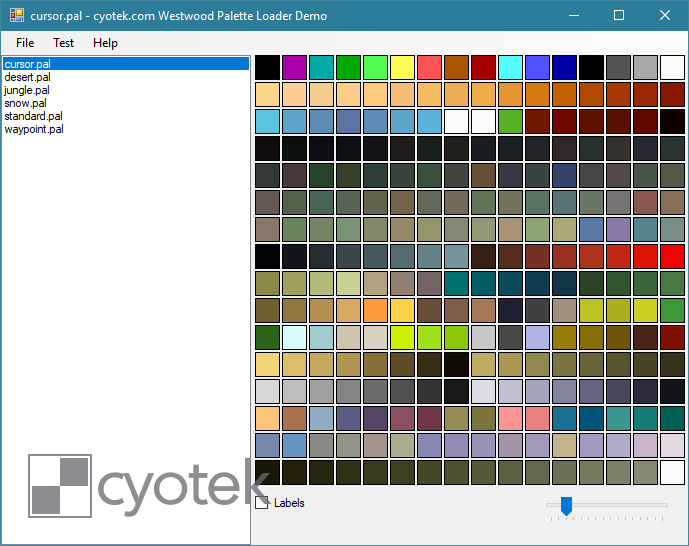
Task: Minimize the Palette Loader window
Action: click(573, 15)
